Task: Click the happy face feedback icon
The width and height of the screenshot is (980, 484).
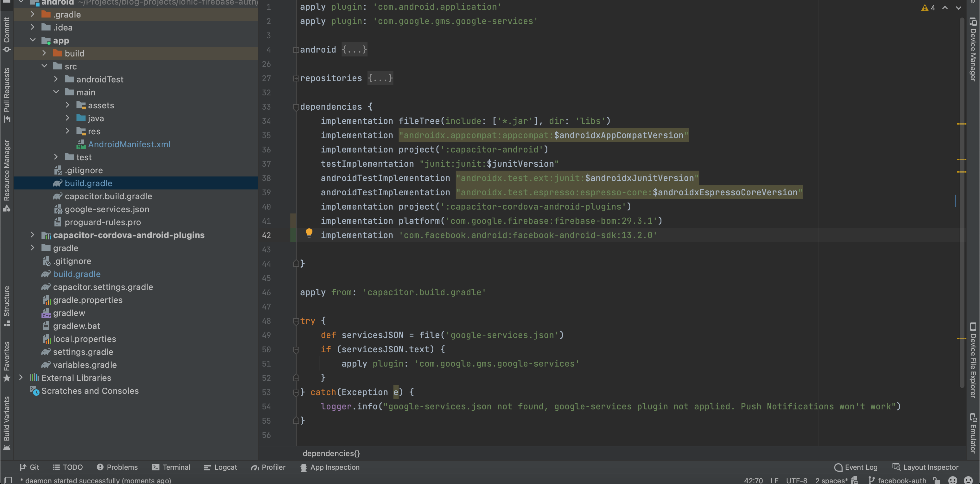Action: click(952, 480)
